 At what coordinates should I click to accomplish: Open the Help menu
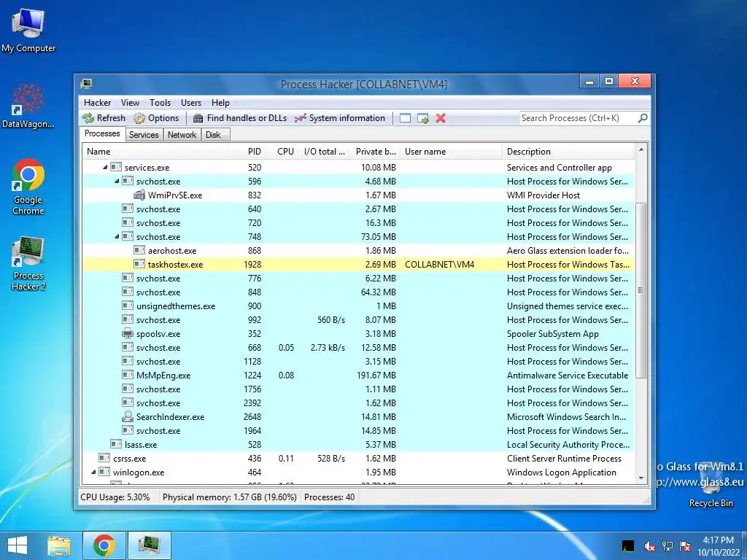click(220, 103)
